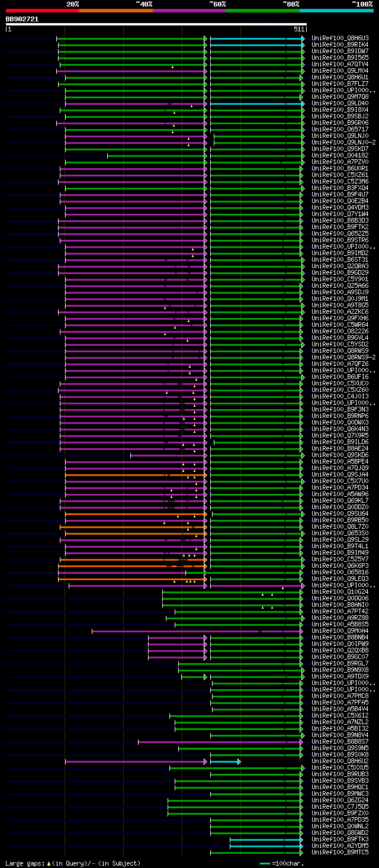379x868 pixels.
Task: Click UniRef100_Q9LNJ0-2 label
Action: 343,142
